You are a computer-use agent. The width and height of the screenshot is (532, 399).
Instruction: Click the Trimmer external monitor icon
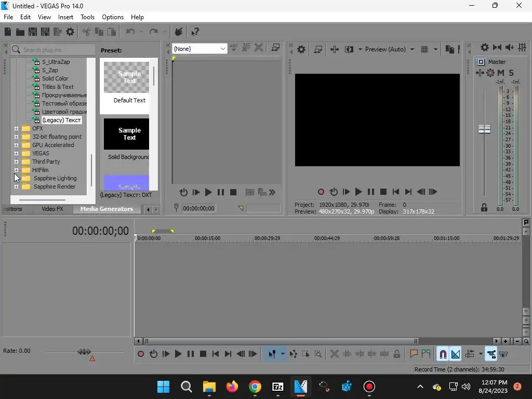click(275, 48)
